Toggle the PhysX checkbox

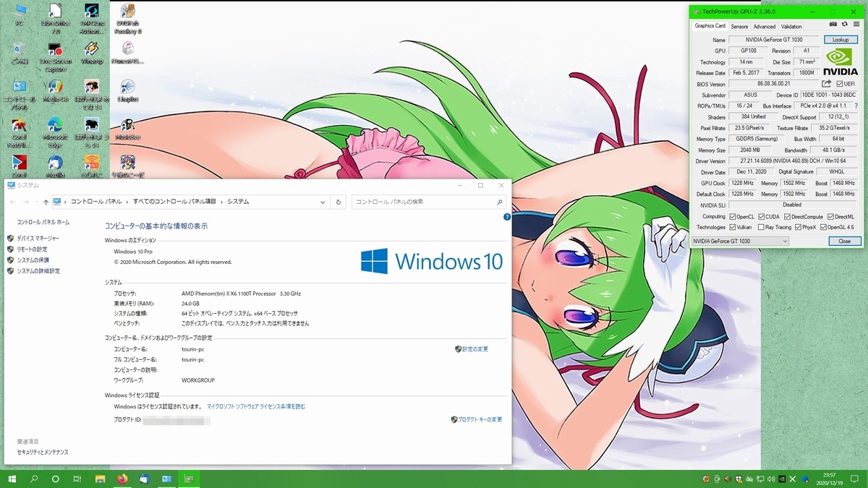pyautogui.click(x=796, y=227)
